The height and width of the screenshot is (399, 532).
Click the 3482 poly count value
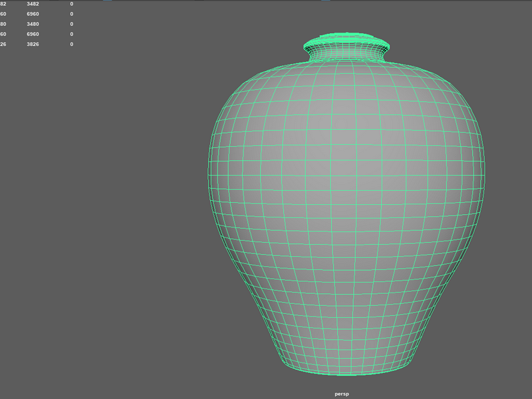click(33, 4)
